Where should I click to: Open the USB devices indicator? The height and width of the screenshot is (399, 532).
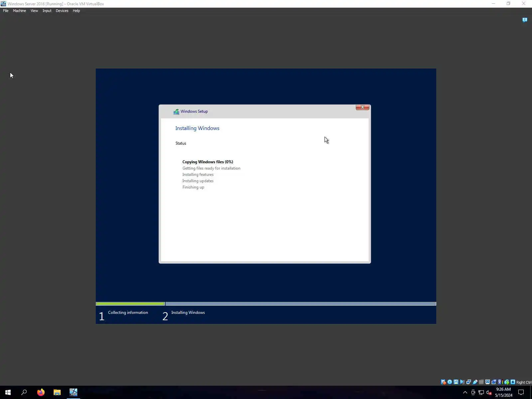click(x=475, y=382)
